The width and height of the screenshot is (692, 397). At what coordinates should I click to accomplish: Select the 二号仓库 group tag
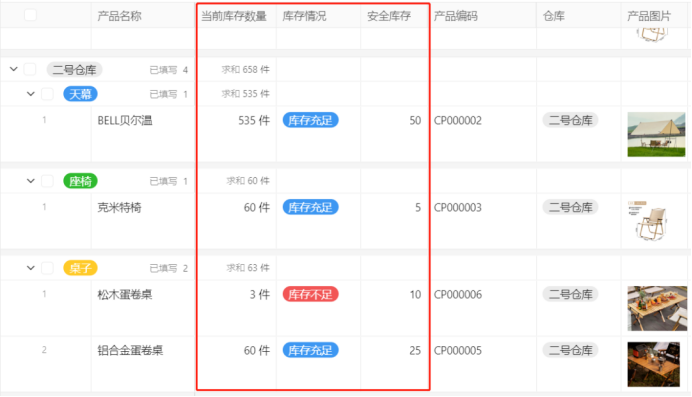point(75,70)
